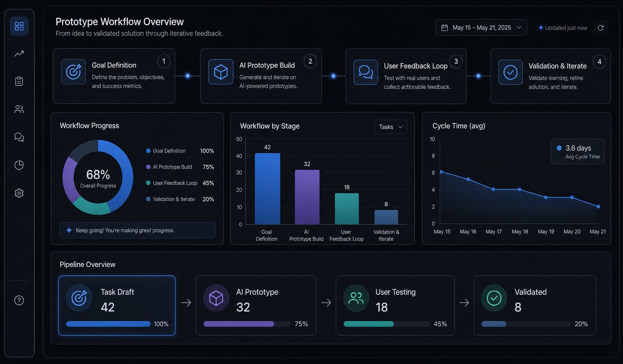623x364 pixels.
Task: Click the Task Draft 100% progress bar
Action: tap(108, 324)
